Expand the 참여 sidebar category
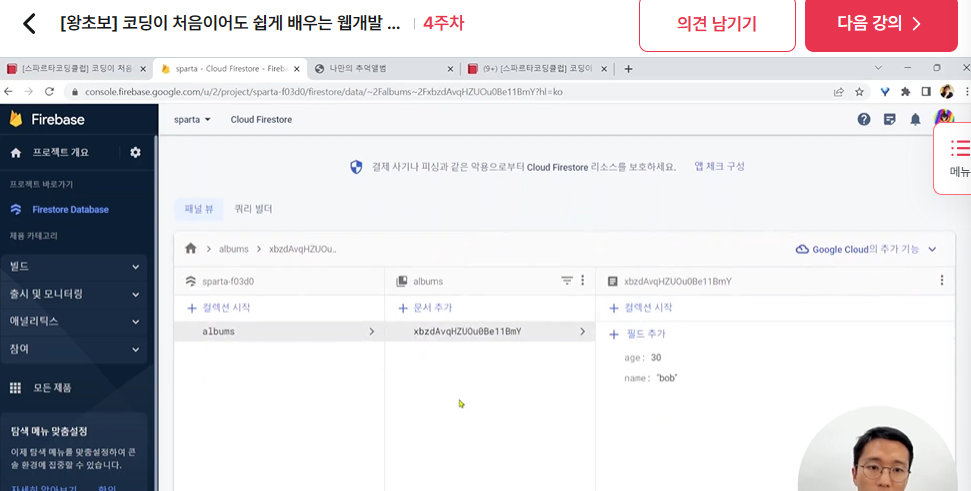Image resolution: width=971 pixels, height=491 pixels. (x=74, y=349)
